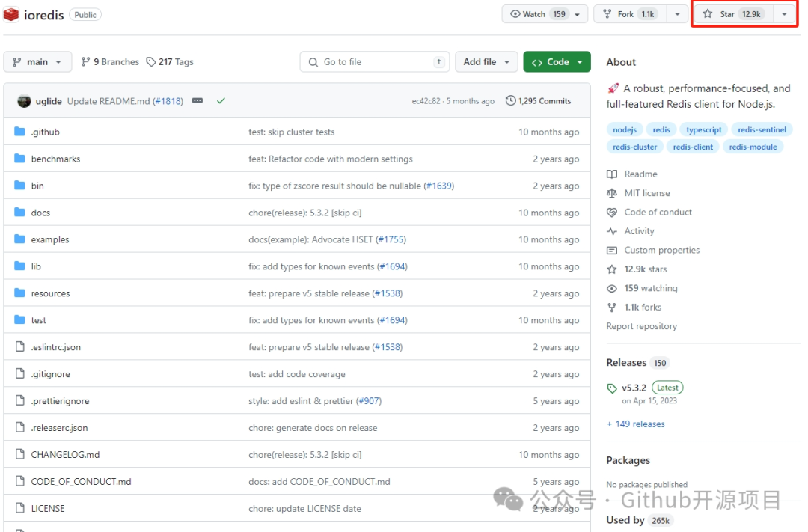Screen dimensions: 808x532
Task: Select the redis-sentinel topic tag
Action: pyautogui.click(x=762, y=130)
